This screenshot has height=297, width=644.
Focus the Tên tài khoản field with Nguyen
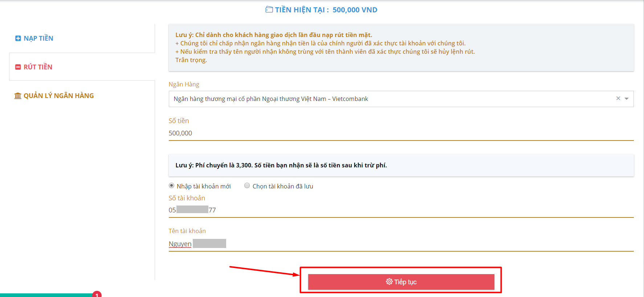click(x=401, y=244)
